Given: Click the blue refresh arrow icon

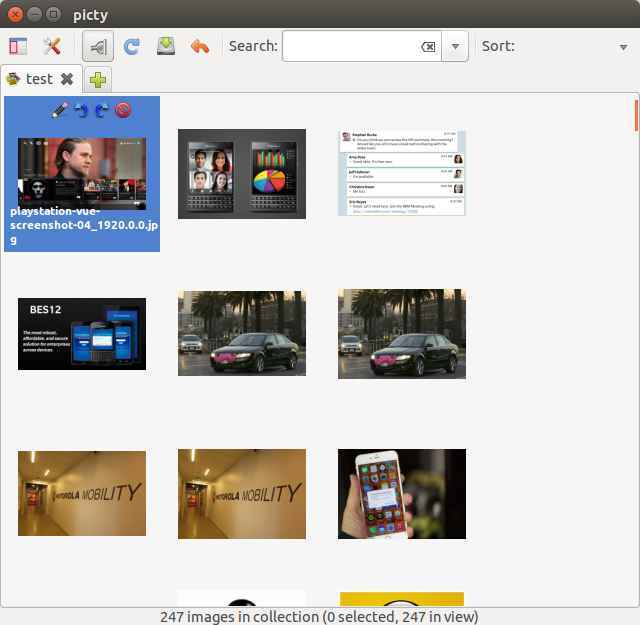Looking at the screenshot, I should point(131,47).
